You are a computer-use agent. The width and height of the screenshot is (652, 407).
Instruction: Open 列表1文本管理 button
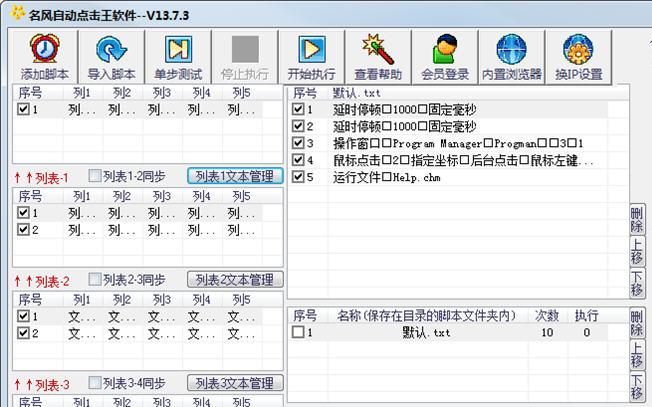[234, 176]
